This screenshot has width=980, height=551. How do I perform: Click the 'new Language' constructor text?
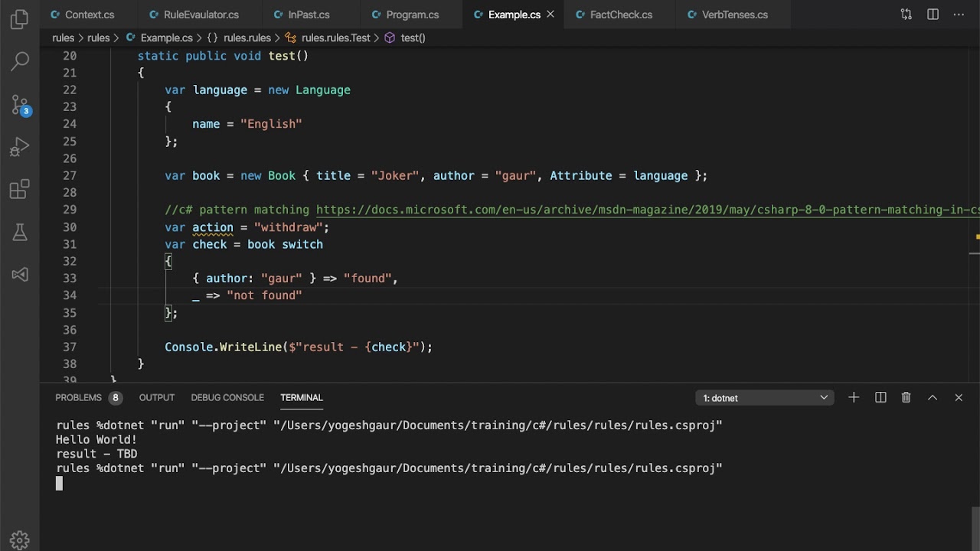pos(309,90)
